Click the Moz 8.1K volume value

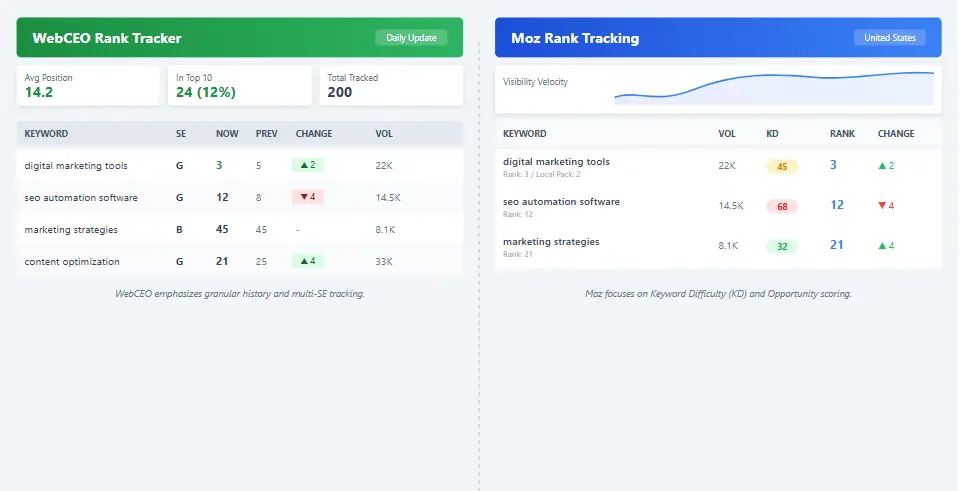[x=728, y=246]
